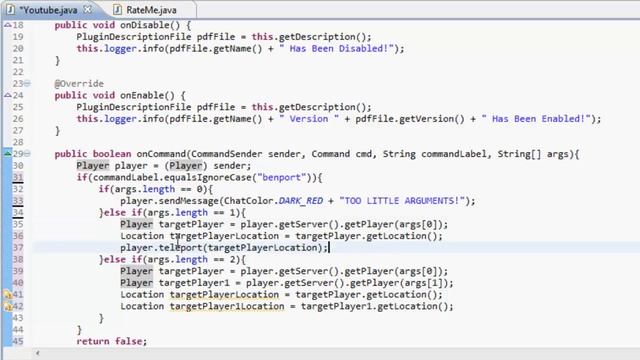Image resolution: width=640 pixels, height=360 pixels.
Task: Click the horizontal scrollbar left arrow
Action: point(38,353)
